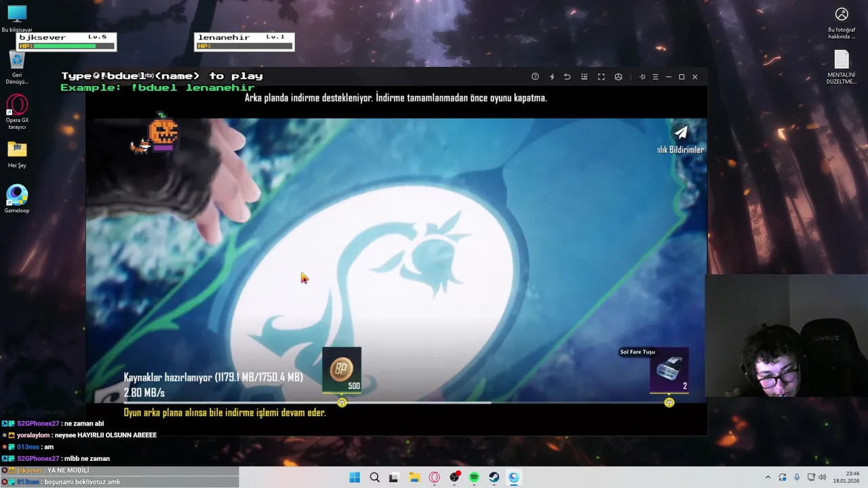Screen dimensions: 868x488
Task: Open taskbar Search magnifier
Action: (374, 477)
